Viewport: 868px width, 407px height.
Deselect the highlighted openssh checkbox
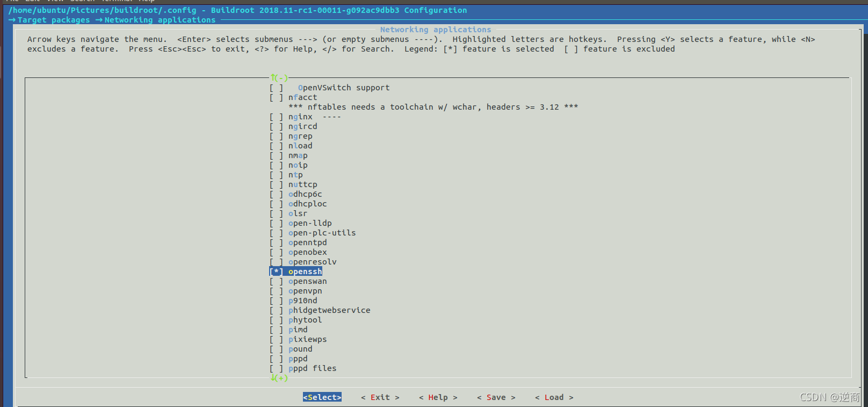[276, 272]
